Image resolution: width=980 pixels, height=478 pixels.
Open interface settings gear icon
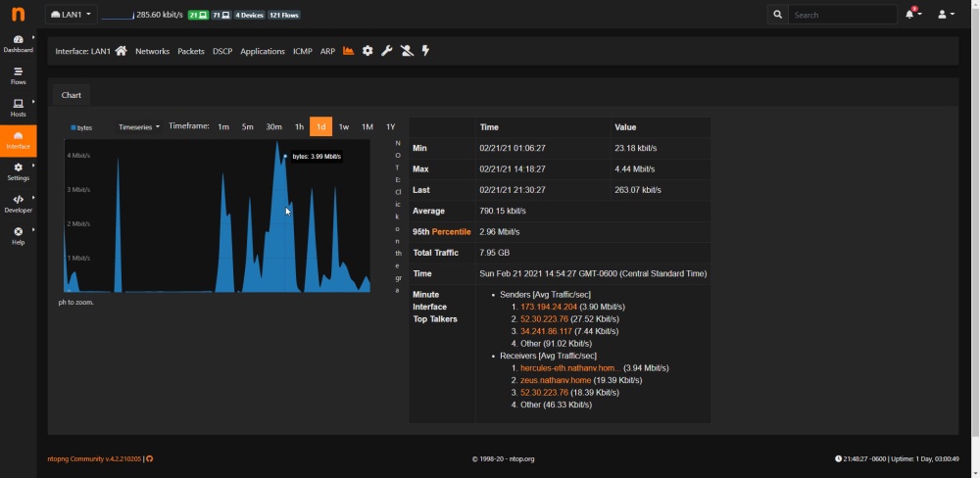367,51
